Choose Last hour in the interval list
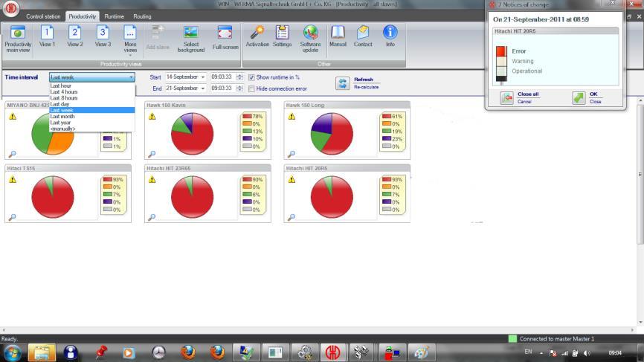 [x=92, y=85]
